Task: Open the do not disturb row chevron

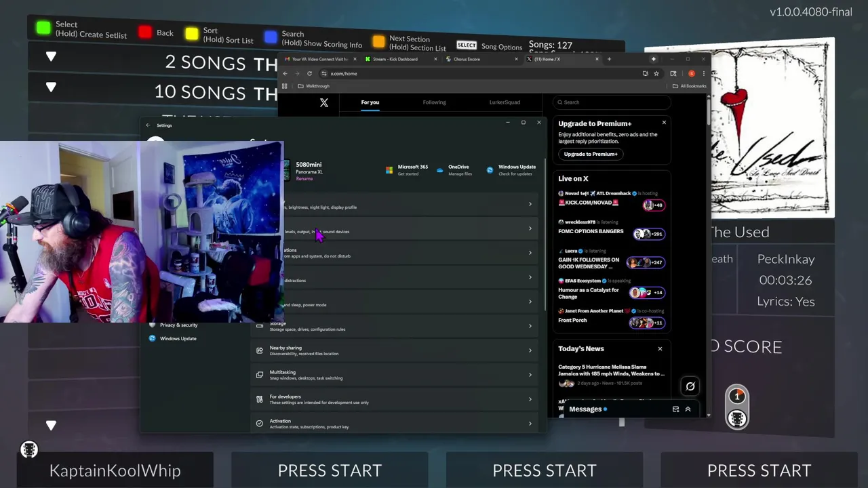Action: click(x=530, y=253)
